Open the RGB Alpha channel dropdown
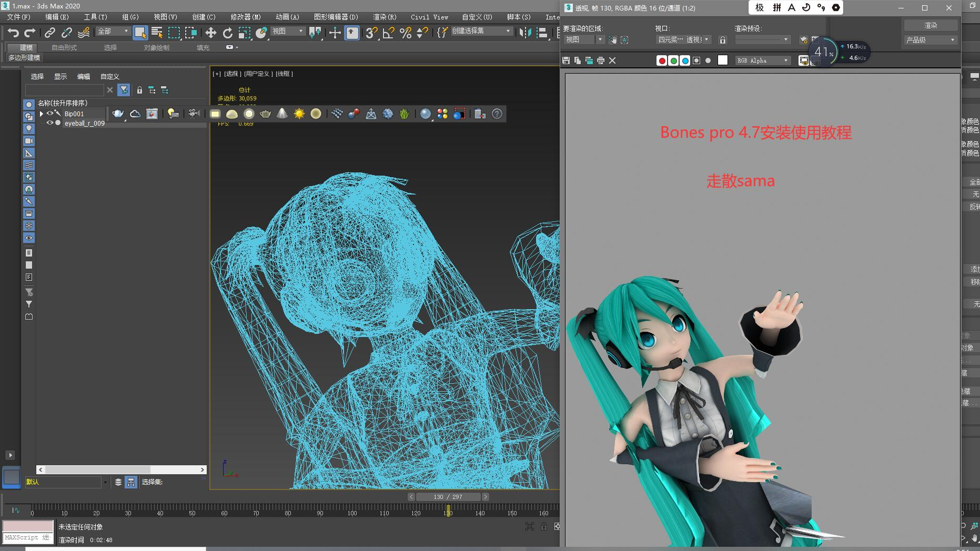 (x=763, y=60)
